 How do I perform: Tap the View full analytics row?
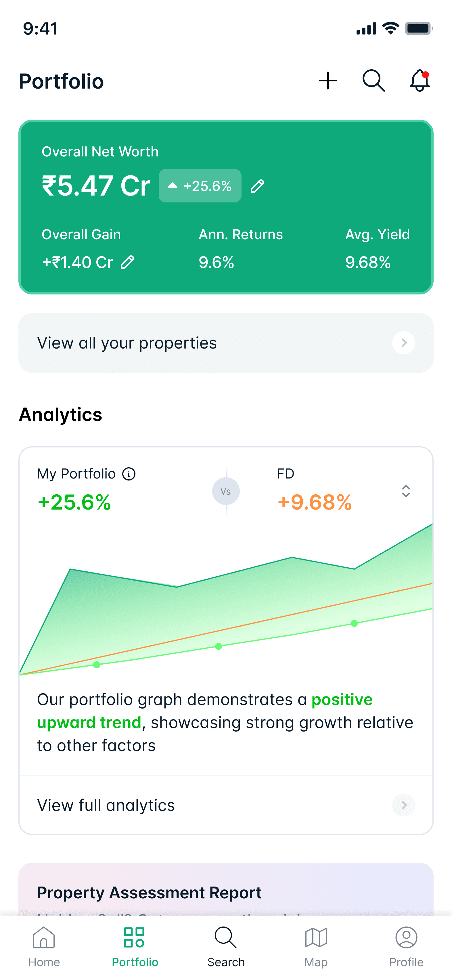[226, 805]
